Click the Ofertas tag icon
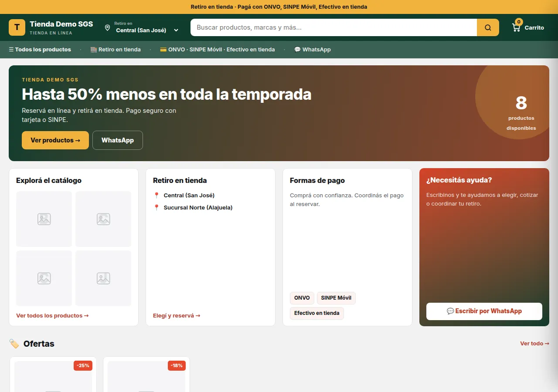558x392 pixels. click(14, 344)
